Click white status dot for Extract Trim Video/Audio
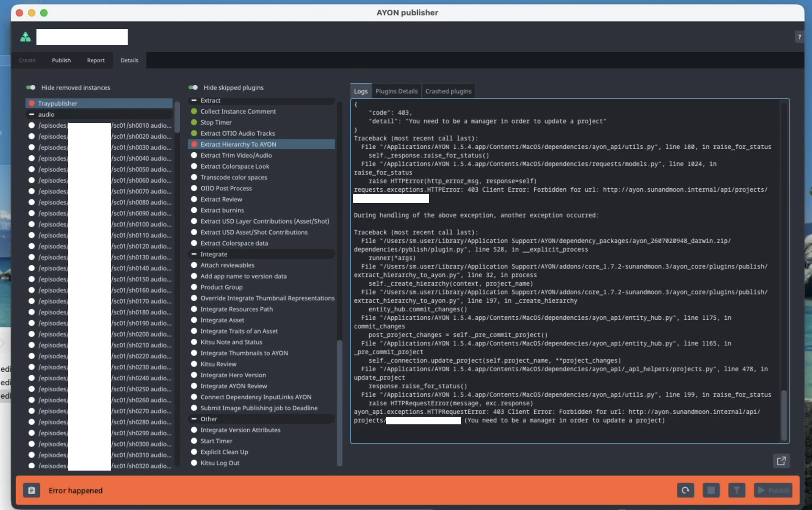The height and width of the screenshot is (510, 812). tap(194, 156)
